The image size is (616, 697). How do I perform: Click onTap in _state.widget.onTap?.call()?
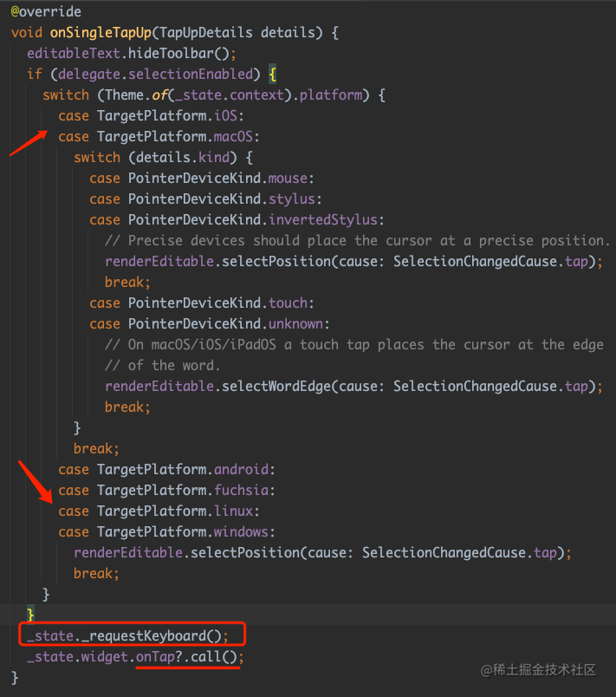155,657
